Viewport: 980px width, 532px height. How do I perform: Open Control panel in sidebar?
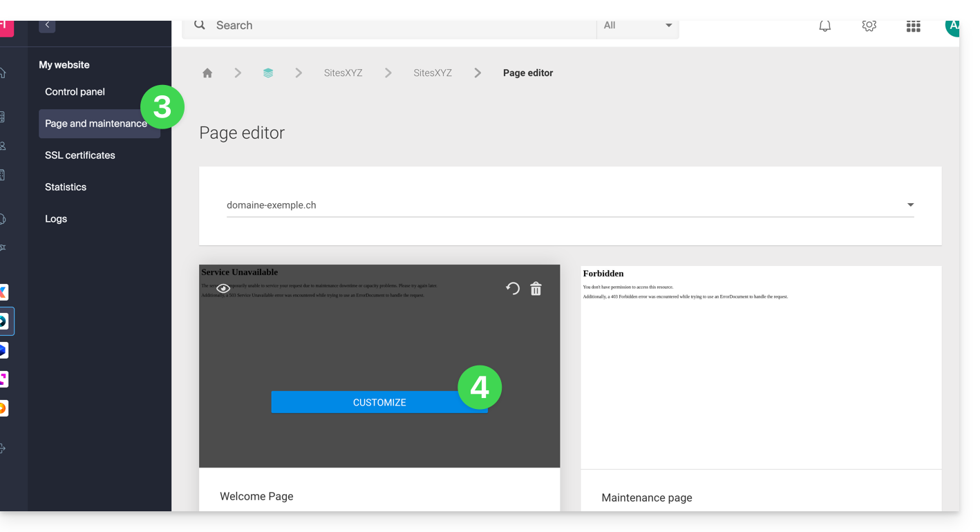tap(75, 92)
